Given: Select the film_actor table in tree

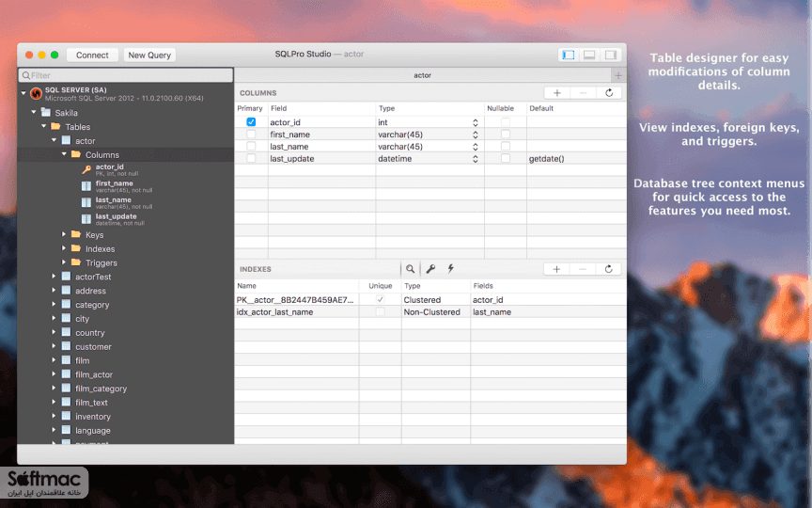Looking at the screenshot, I should (x=94, y=374).
